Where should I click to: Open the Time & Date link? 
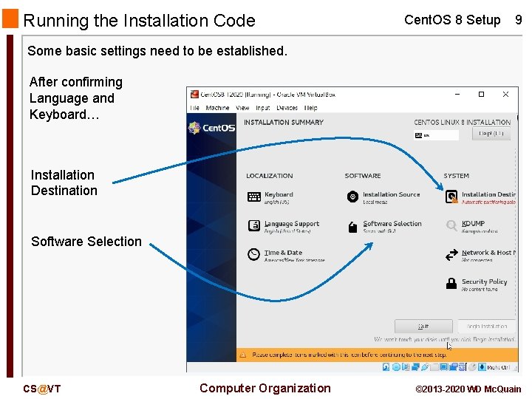(283, 253)
